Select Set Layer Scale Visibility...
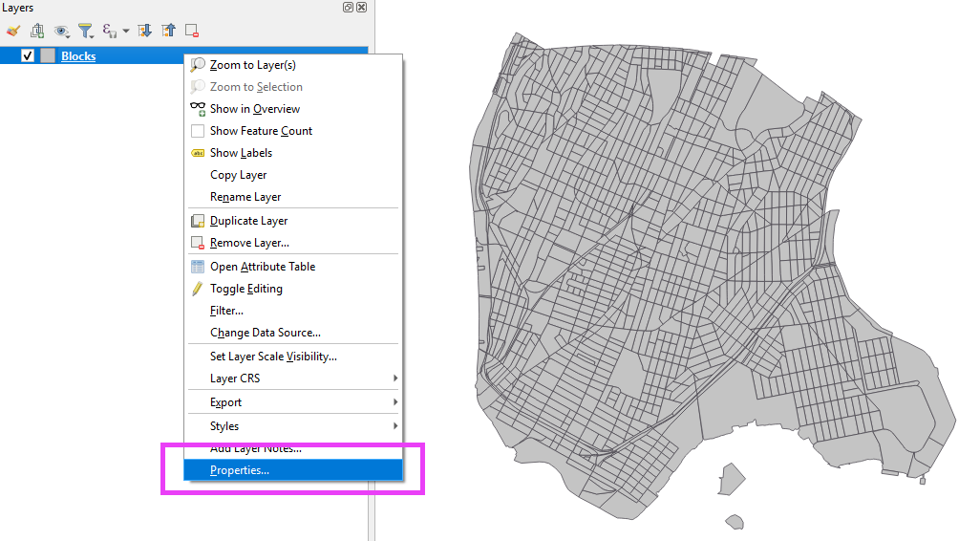Image resolution: width=980 pixels, height=541 pixels. coord(292,356)
